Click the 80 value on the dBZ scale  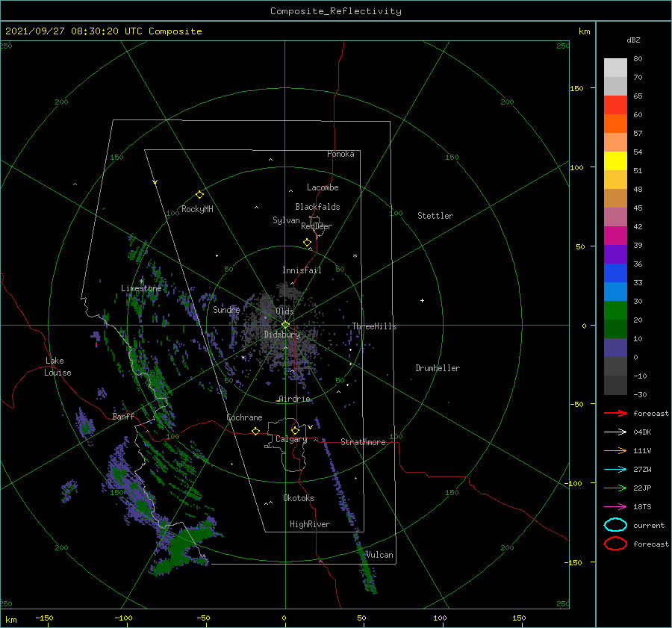click(x=638, y=59)
